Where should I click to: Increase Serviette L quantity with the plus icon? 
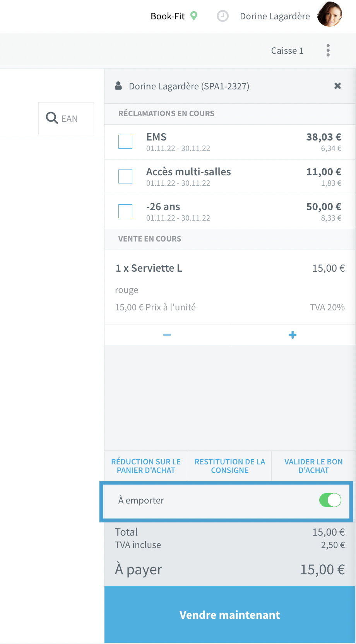click(x=293, y=335)
